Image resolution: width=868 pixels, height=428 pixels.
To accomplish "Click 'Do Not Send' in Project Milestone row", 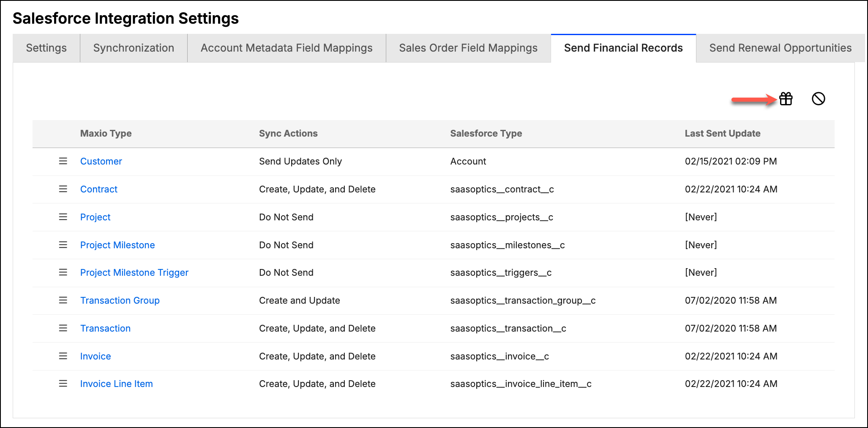I will 286,245.
